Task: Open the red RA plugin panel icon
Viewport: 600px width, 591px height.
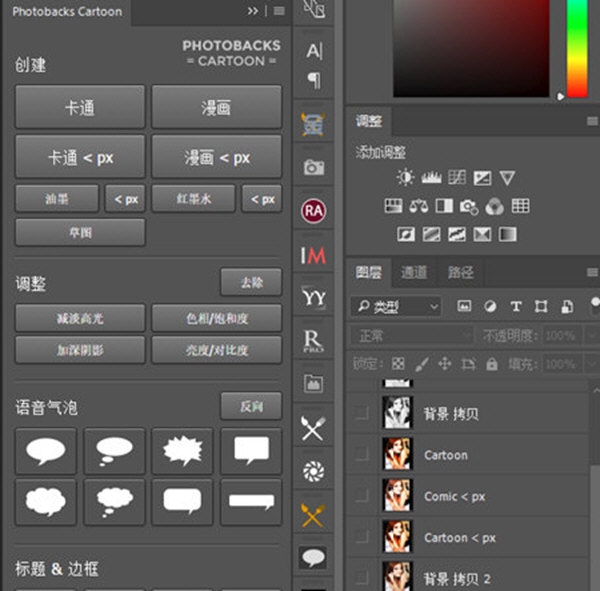Action: pos(314,211)
